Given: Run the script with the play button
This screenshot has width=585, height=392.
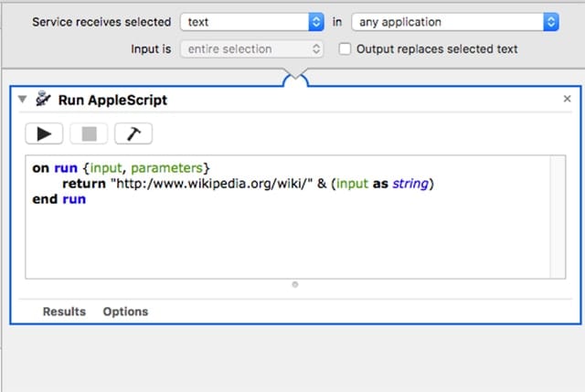Looking at the screenshot, I should tap(44, 133).
